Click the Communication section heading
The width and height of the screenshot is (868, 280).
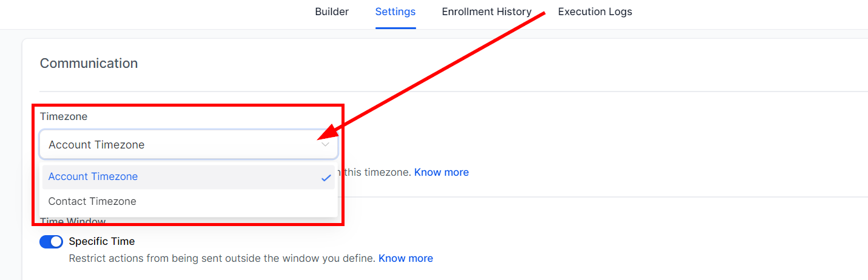click(x=89, y=63)
